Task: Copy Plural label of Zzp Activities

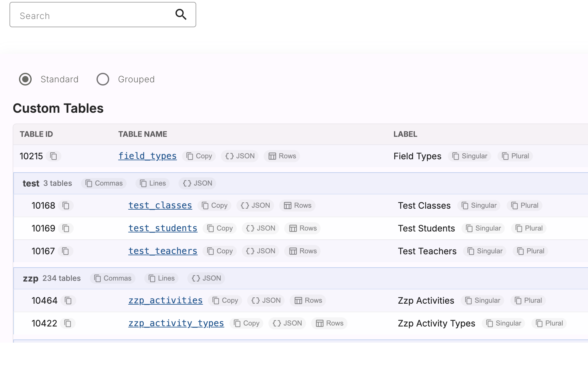Action: pos(528,301)
